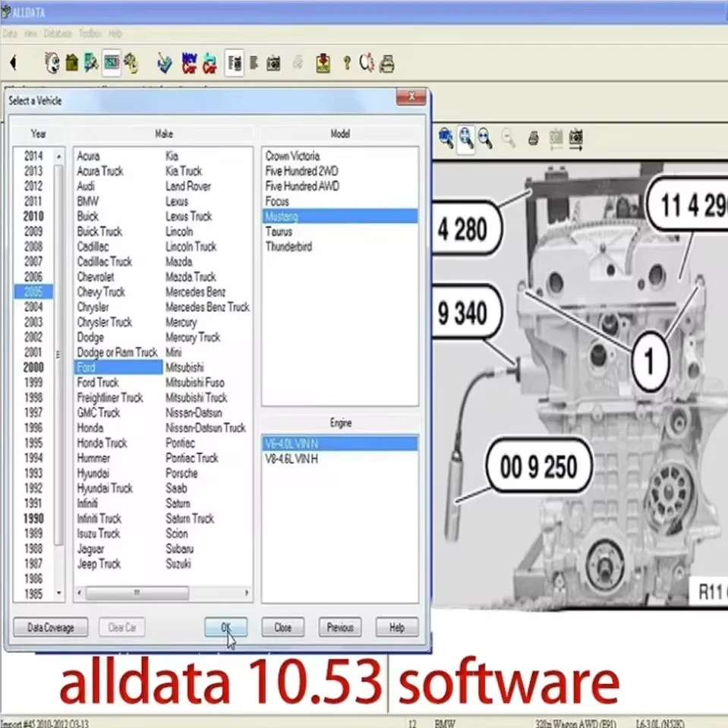Click the New Car toolbar icon
Screen dimensions: 728x728
point(188,64)
